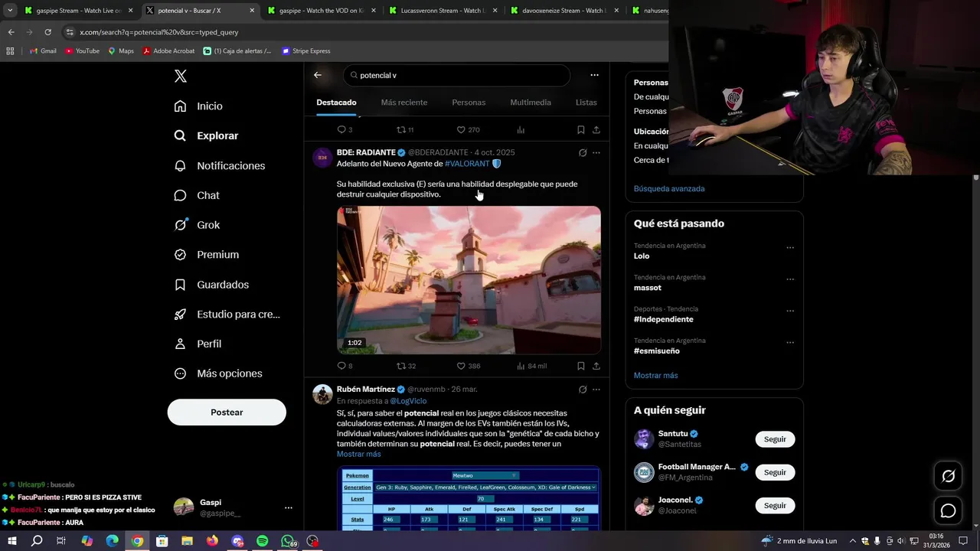
Task: Switch to 'gaspipe - Watch the VOD' browser tab
Action: coord(321,11)
